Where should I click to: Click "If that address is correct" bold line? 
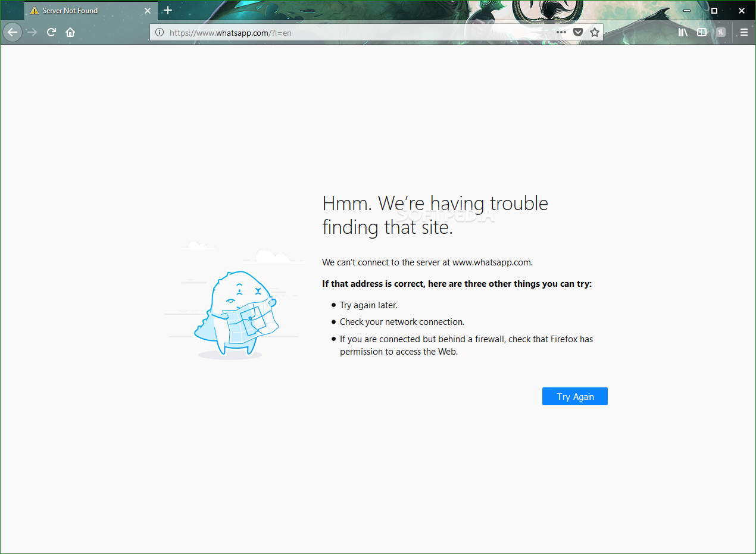coord(457,284)
